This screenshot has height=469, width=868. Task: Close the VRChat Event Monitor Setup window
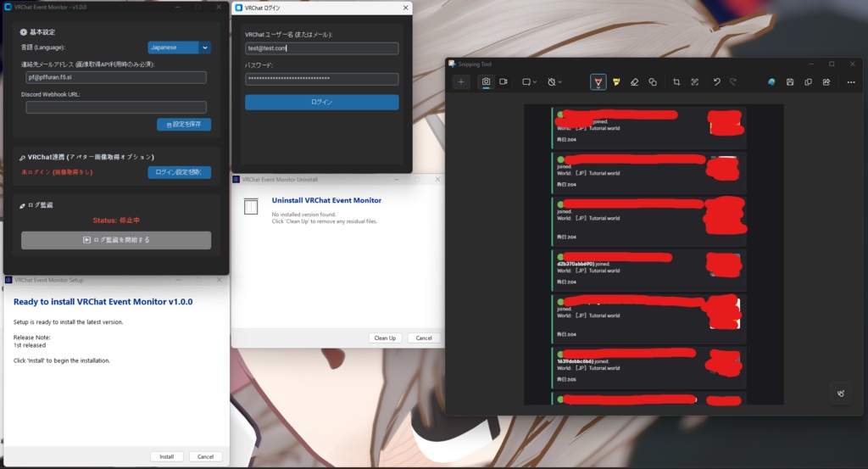click(x=220, y=280)
